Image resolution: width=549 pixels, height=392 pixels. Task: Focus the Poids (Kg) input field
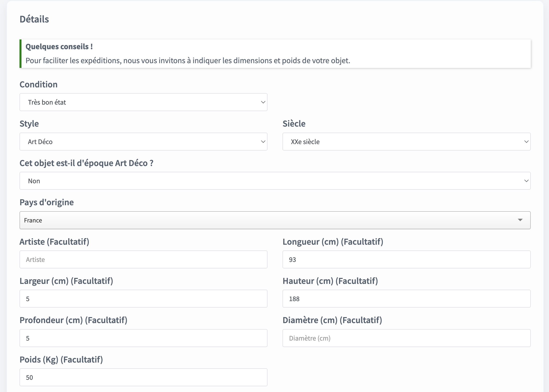click(143, 377)
